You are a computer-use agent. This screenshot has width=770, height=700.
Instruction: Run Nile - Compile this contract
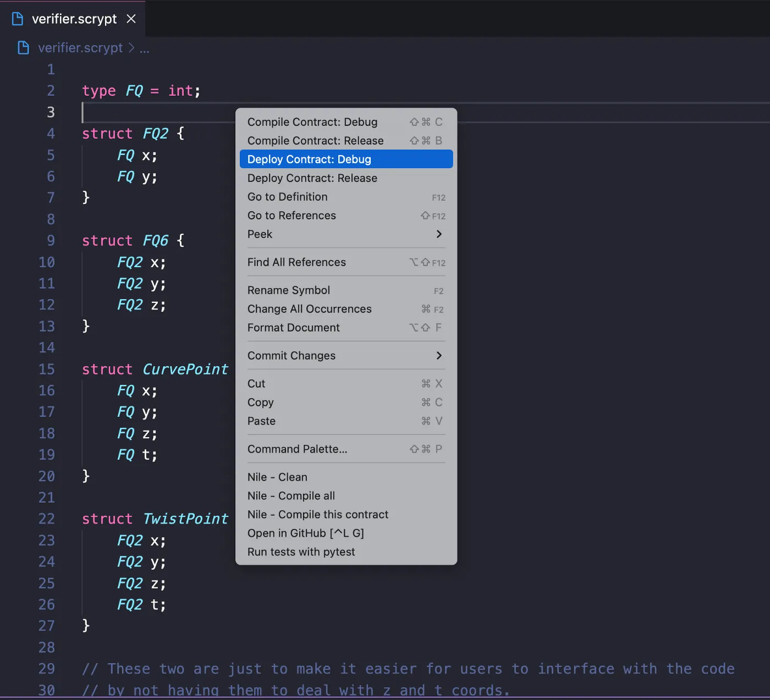pos(318,514)
